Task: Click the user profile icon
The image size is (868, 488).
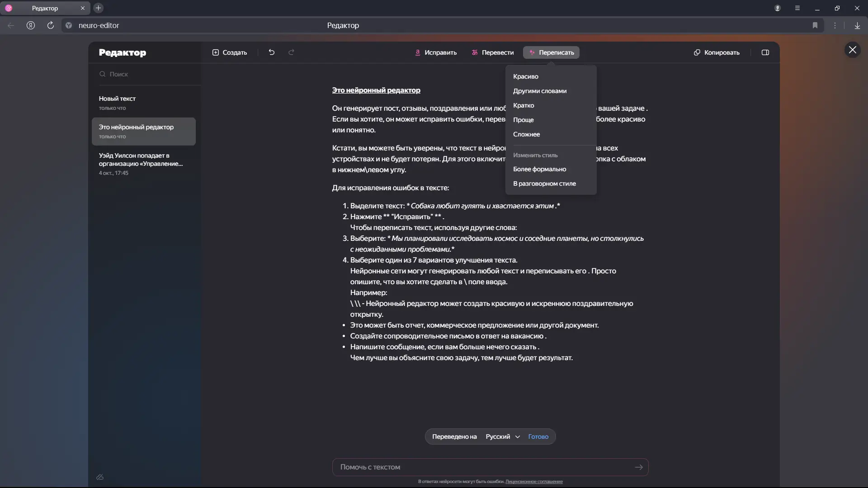Action: coord(777,8)
